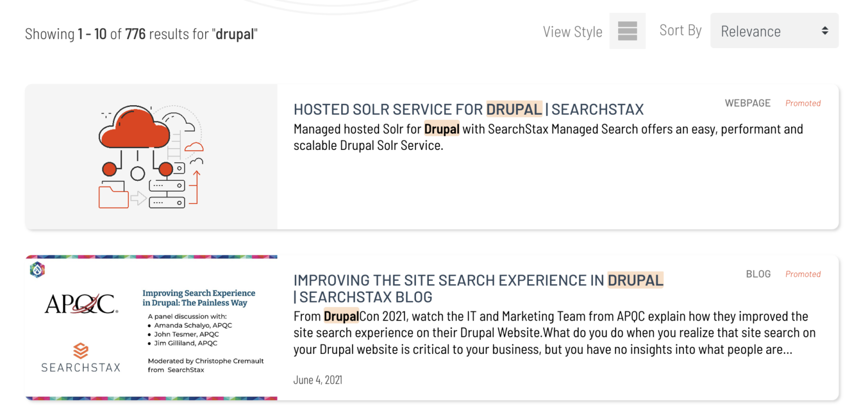Click the Drupal drop icon in thumbnail corner

click(37, 270)
